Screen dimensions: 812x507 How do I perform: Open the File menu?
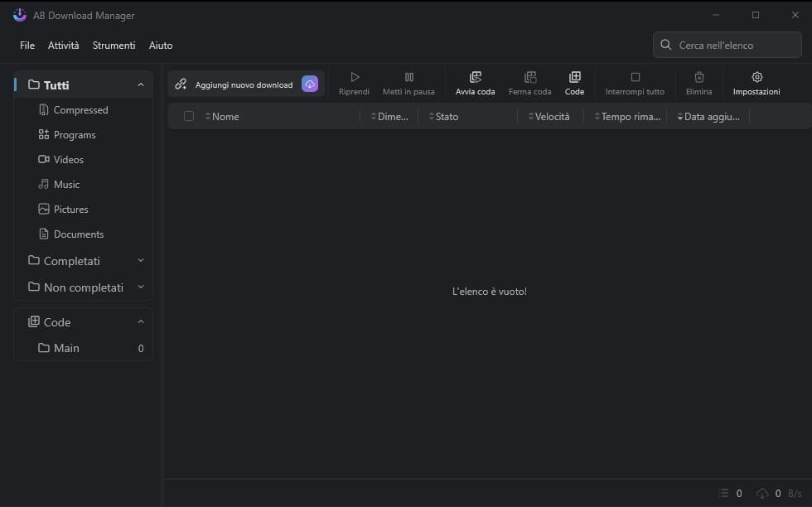click(27, 45)
